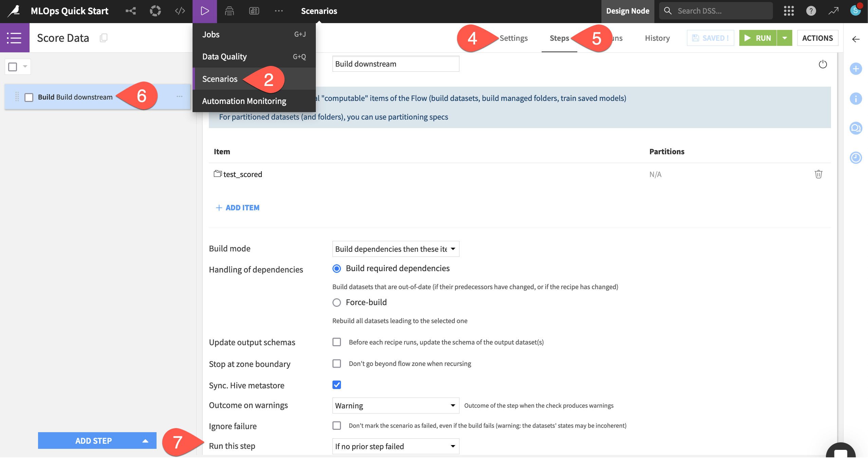Open the Flow icon in top nav

tap(131, 11)
